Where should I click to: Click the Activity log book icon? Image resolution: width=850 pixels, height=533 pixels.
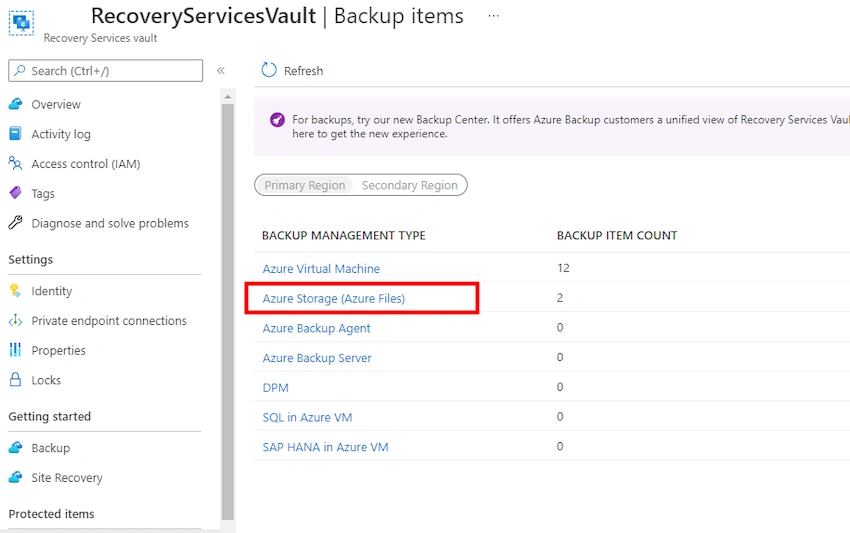[x=16, y=133]
